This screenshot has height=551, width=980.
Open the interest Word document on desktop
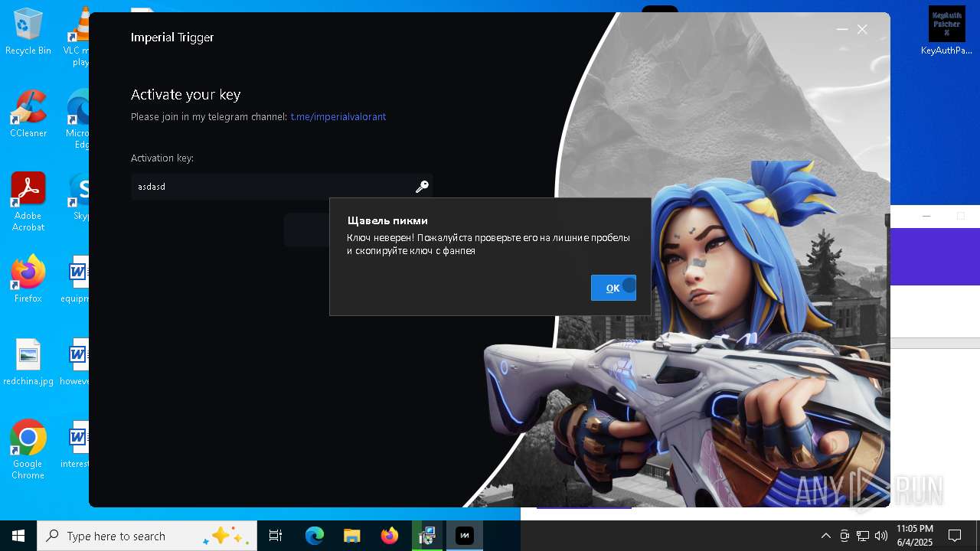pyautogui.click(x=77, y=444)
